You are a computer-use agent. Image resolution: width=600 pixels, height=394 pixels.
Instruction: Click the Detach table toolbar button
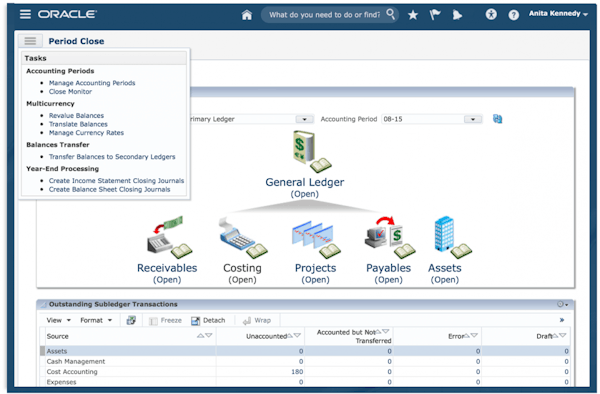click(208, 320)
